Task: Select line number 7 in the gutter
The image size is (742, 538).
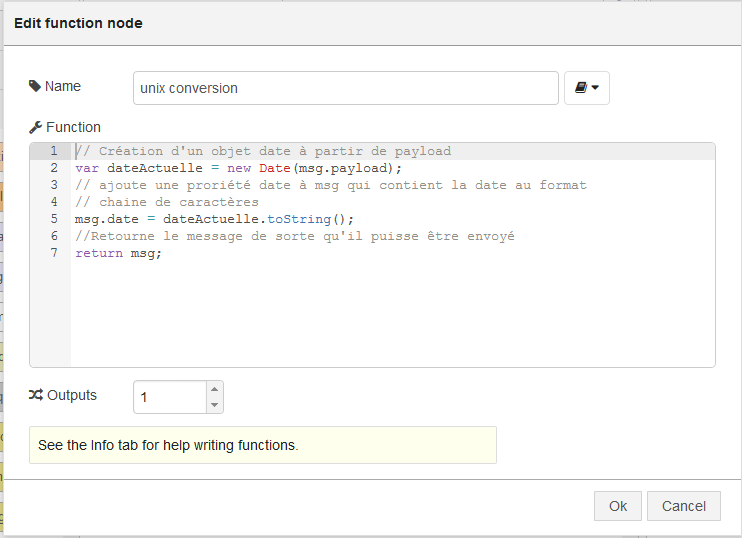Action: [x=54, y=253]
